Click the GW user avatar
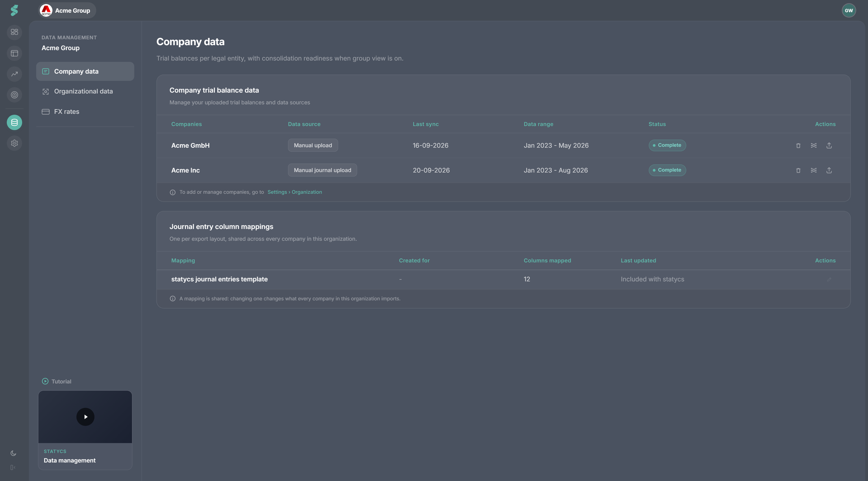The image size is (868, 481). [x=849, y=10]
